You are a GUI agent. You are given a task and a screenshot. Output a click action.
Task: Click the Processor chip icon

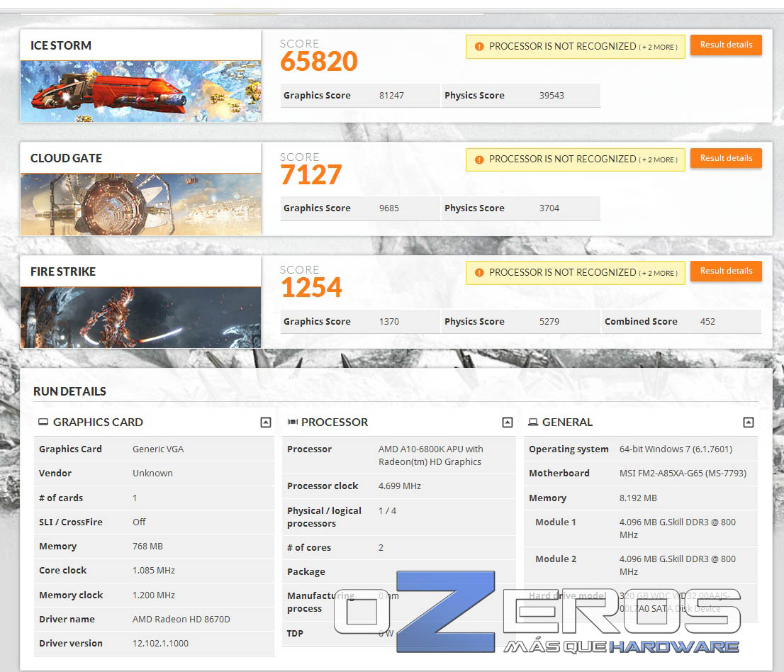pyautogui.click(x=293, y=422)
